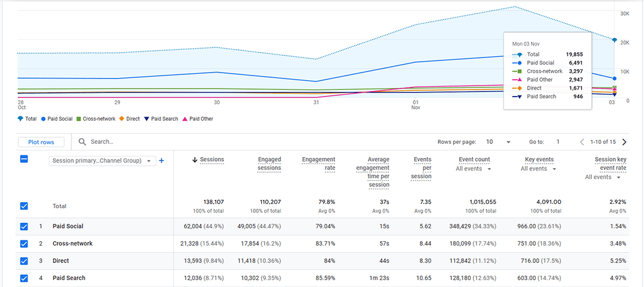
Task: Open Session primary Channel Group dimension dropdown
Action: (102, 160)
